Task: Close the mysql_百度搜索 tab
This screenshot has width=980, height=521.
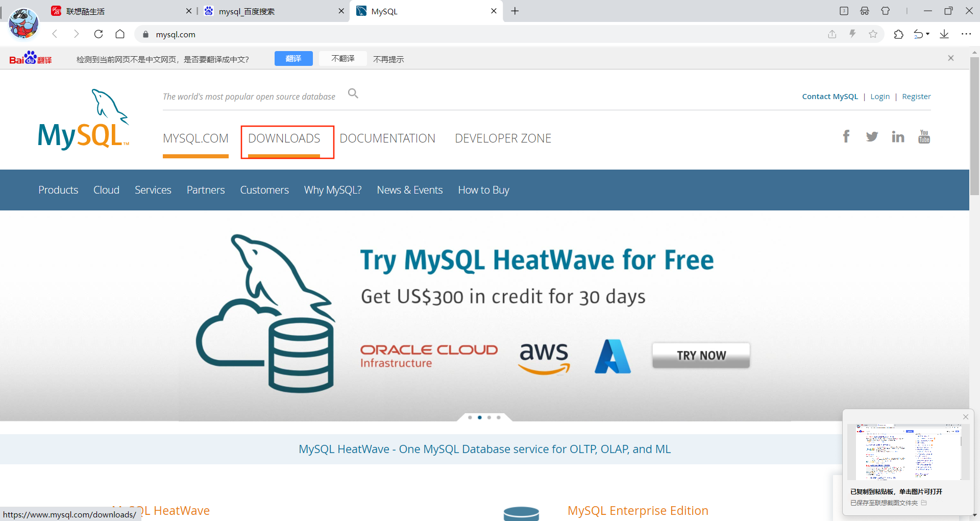Action: point(341,11)
